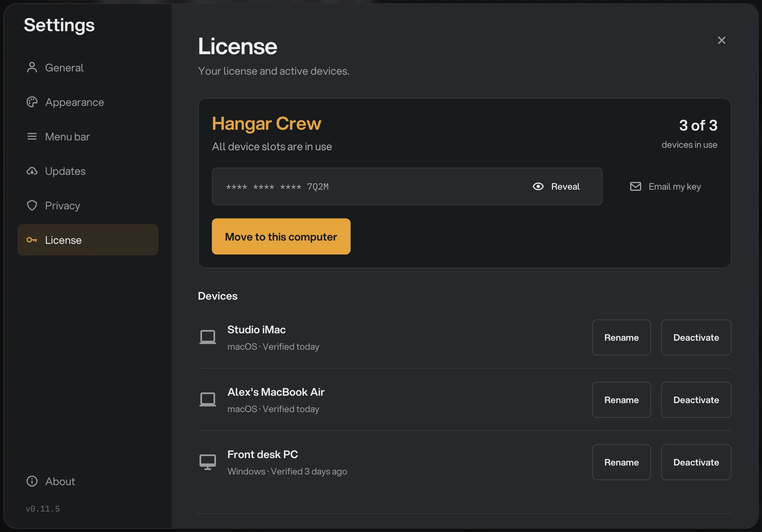This screenshot has width=762, height=532.
Task: Click the version label v0.11.5
Action: pyautogui.click(x=43, y=509)
